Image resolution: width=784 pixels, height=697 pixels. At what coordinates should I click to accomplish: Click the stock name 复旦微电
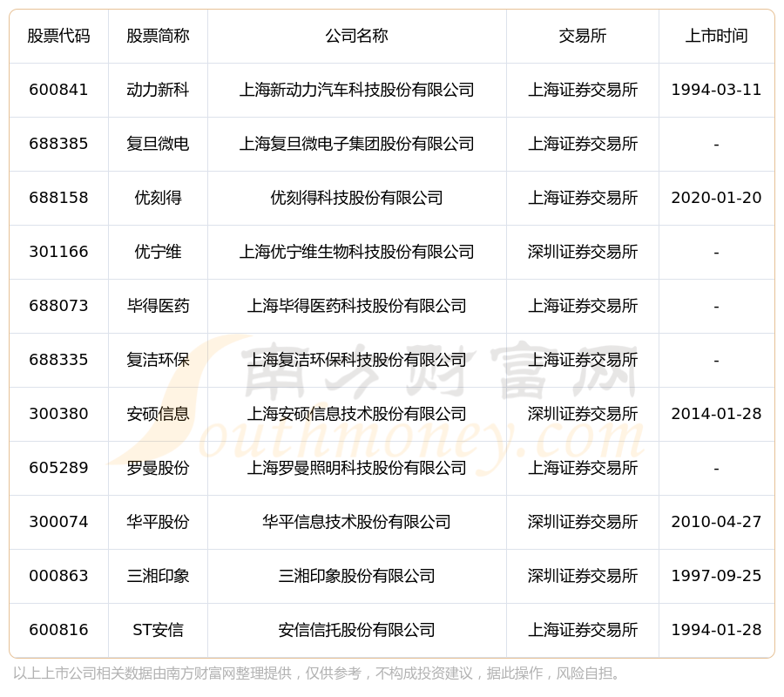point(158,144)
